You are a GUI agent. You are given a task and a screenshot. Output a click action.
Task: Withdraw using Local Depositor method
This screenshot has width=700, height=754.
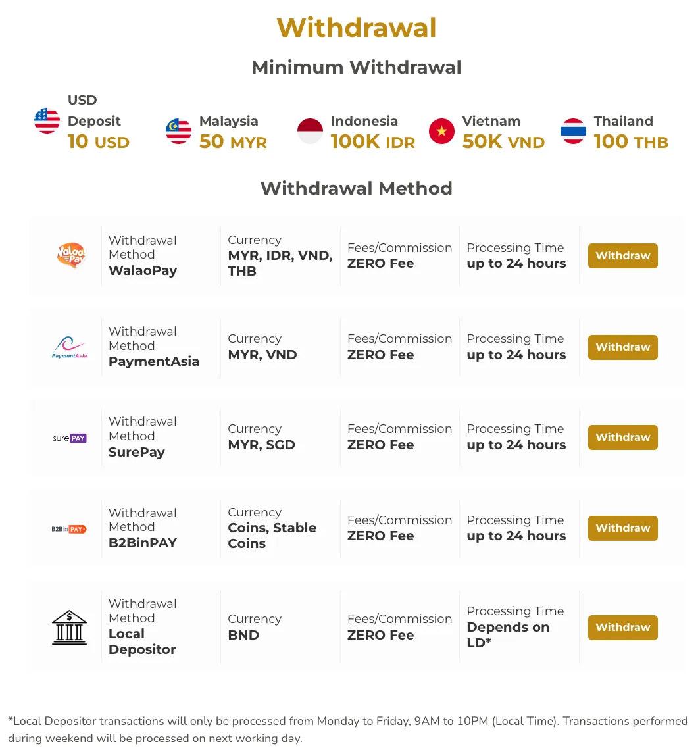click(622, 628)
